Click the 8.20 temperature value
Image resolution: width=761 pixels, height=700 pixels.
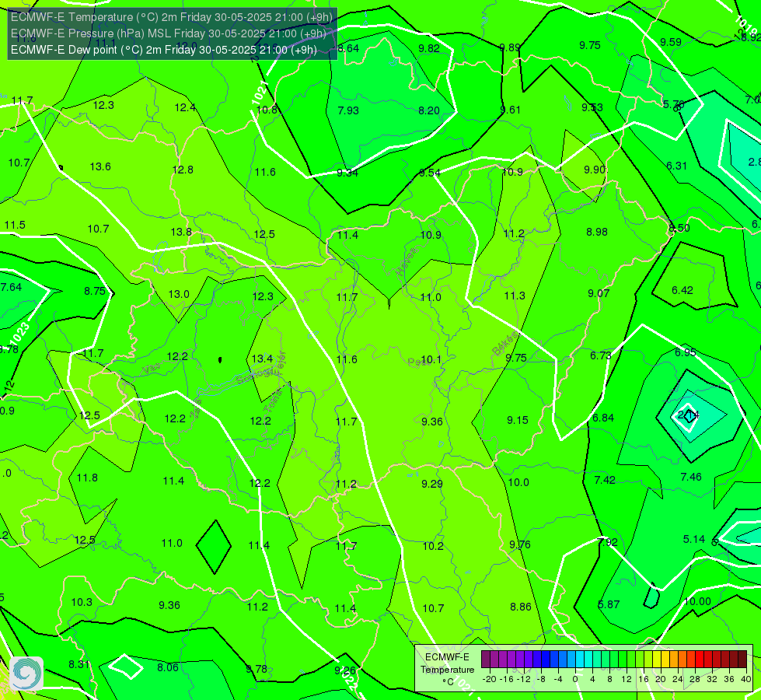coord(429,110)
